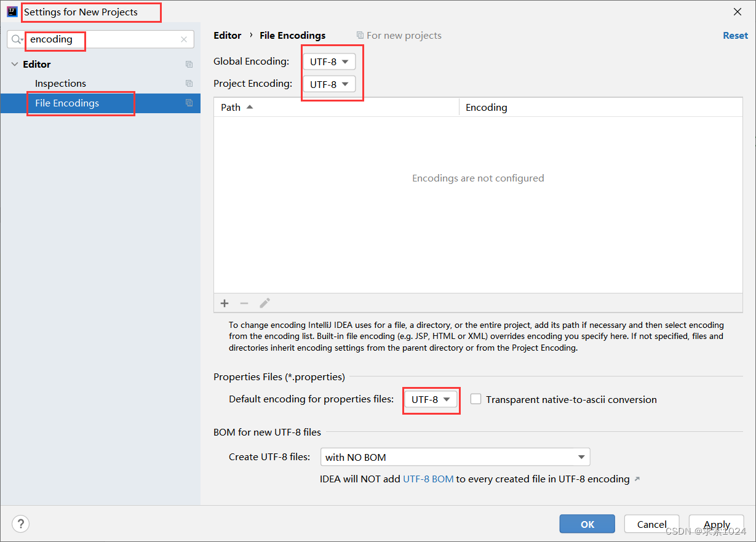
Task: Add a path with the plus icon
Action: coord(225,303)
